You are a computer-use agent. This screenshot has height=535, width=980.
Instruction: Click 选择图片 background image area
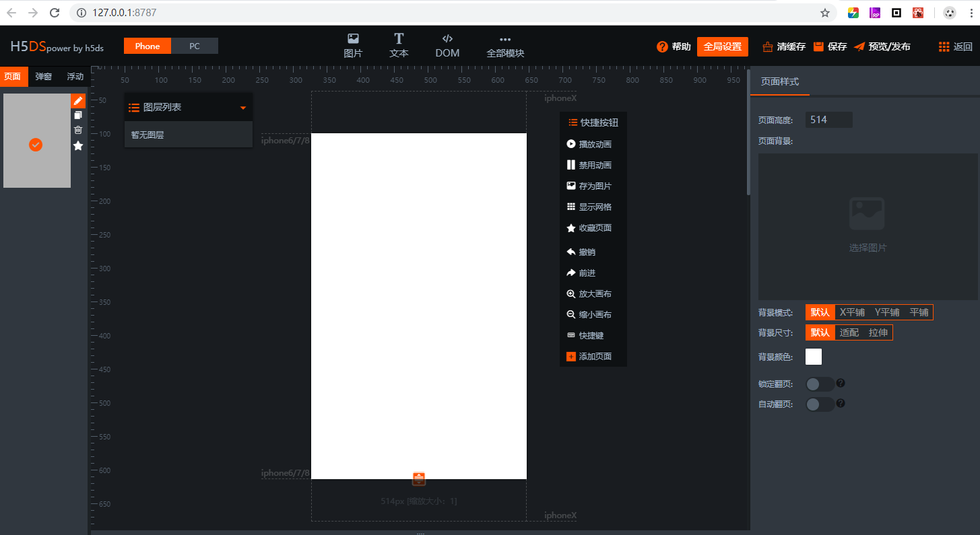click(868, 226)
